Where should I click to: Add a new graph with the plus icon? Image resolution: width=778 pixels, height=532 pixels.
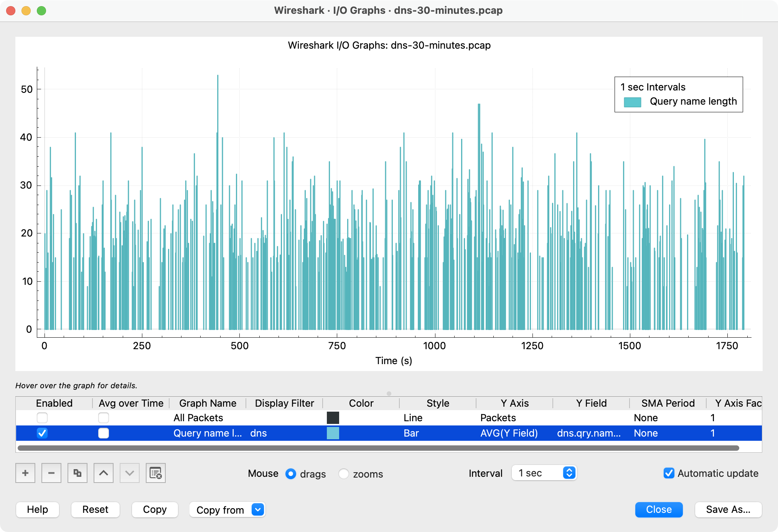25,473
